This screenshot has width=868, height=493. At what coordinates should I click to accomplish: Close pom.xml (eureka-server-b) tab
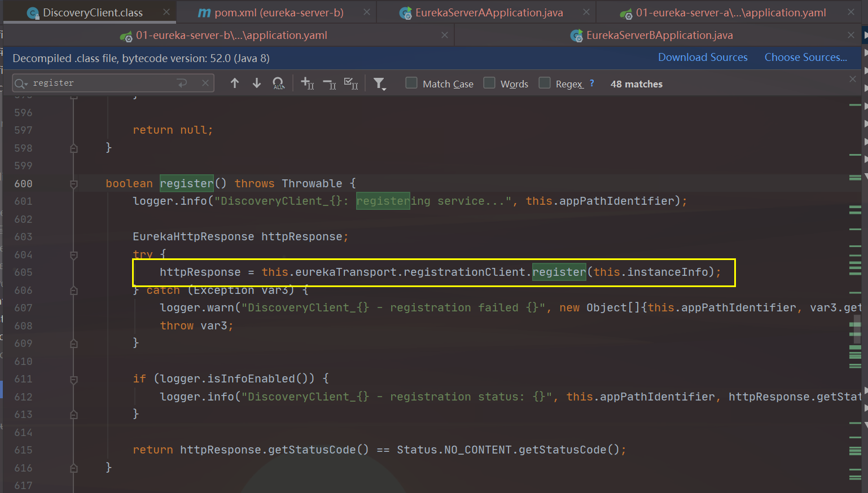pyautogui.click(x=367, y=12)
